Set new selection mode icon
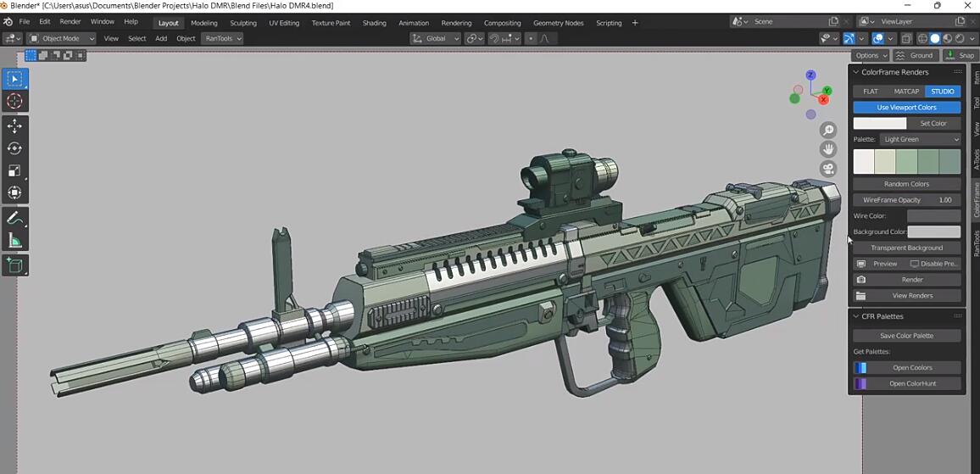 [31, 56]
